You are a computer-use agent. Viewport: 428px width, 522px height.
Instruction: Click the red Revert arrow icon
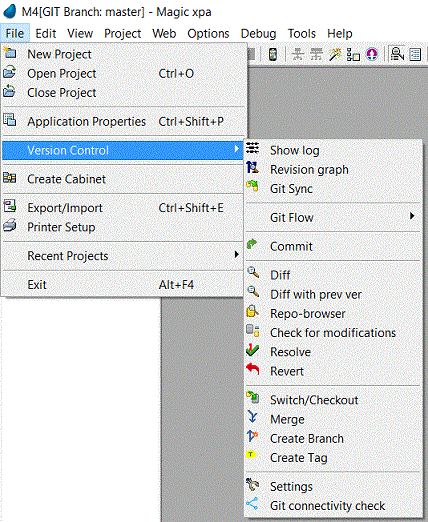coord(253,369)
